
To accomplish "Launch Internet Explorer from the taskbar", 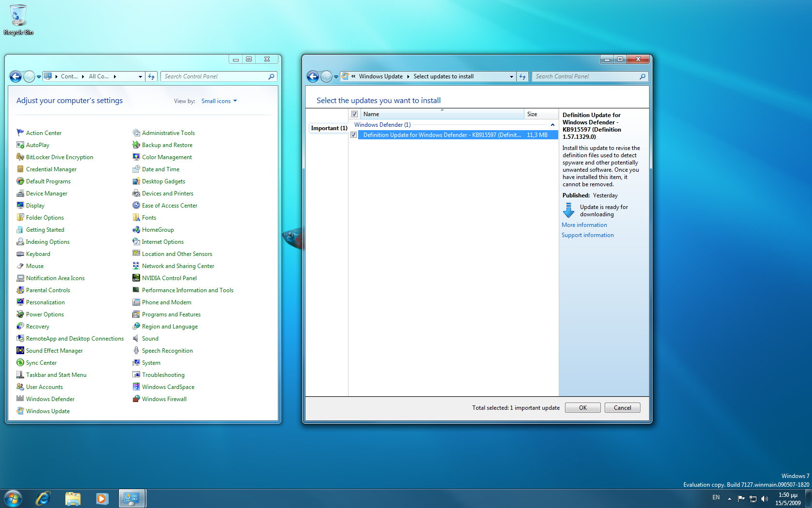I will click(x=43, y=498).
